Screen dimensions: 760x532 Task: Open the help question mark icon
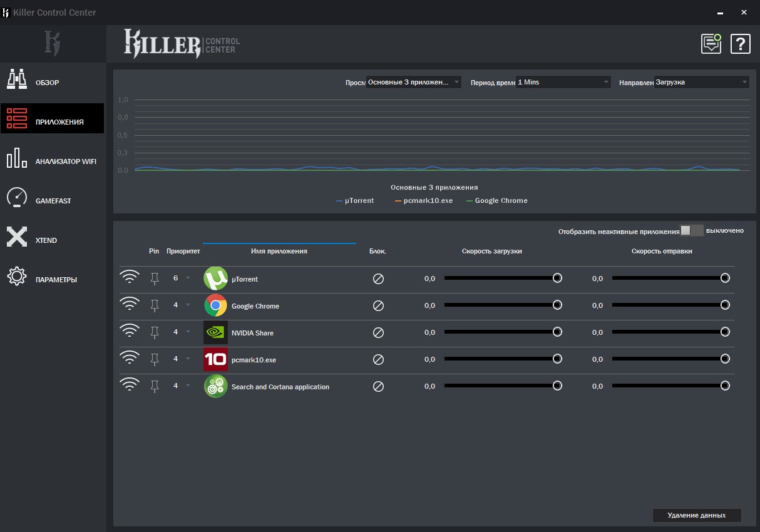coord(740,44)
